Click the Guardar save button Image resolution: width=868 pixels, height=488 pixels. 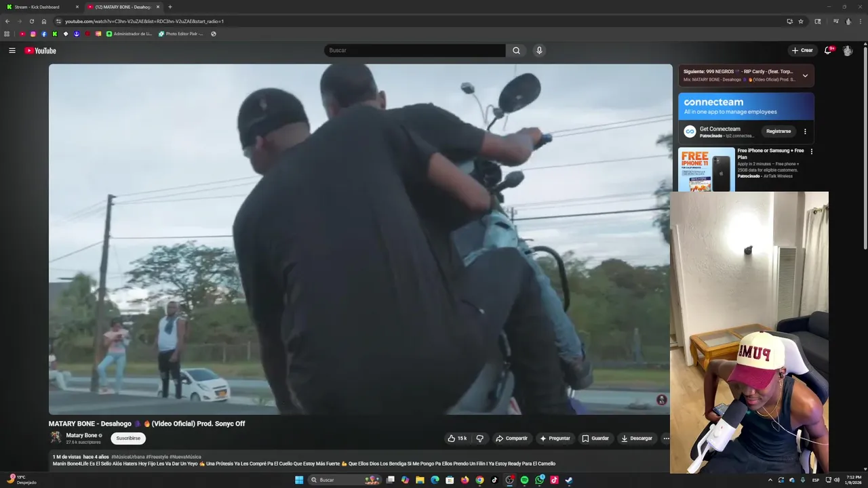[x=595, y=439]
